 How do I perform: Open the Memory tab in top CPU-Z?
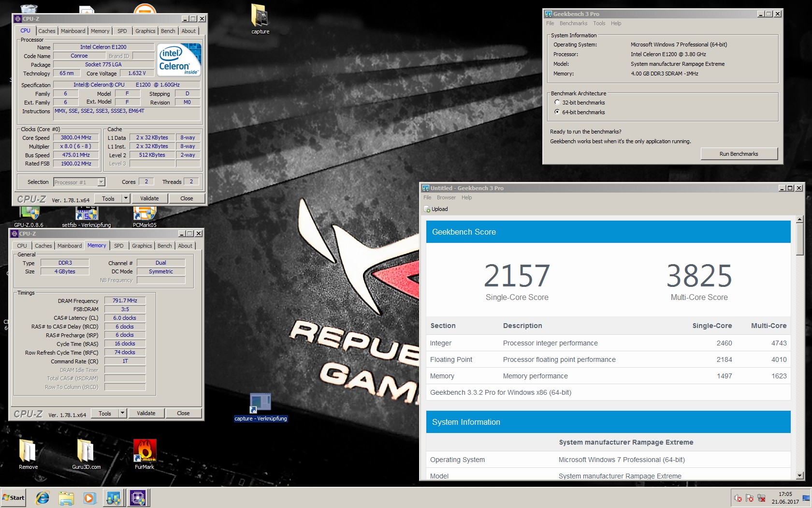coord(100,31)
